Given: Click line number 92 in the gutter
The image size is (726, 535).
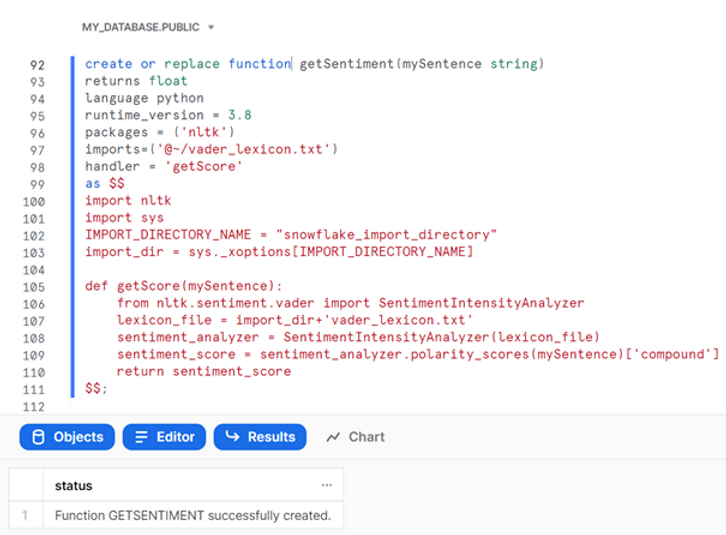Looking at the screenshot, I should click(37, 64).
